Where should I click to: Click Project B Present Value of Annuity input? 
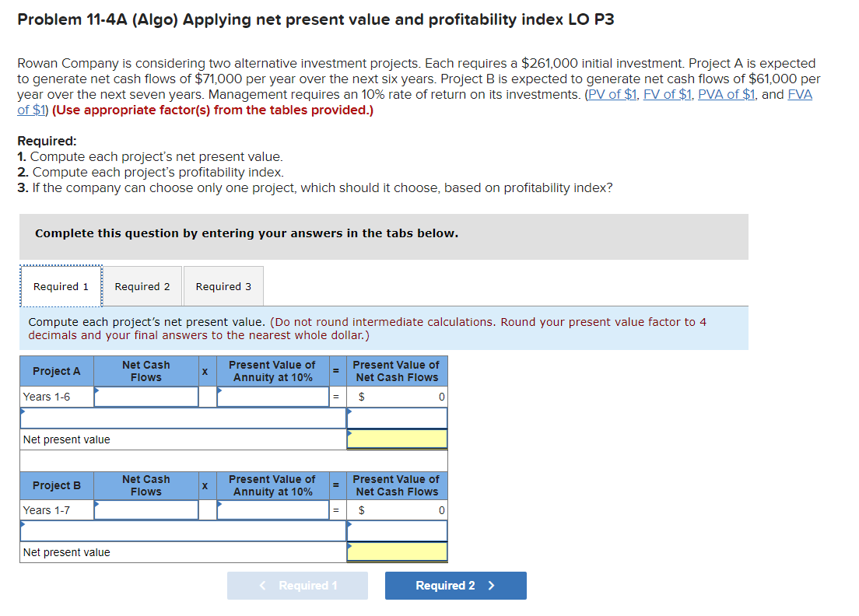(x=273, y=510)
